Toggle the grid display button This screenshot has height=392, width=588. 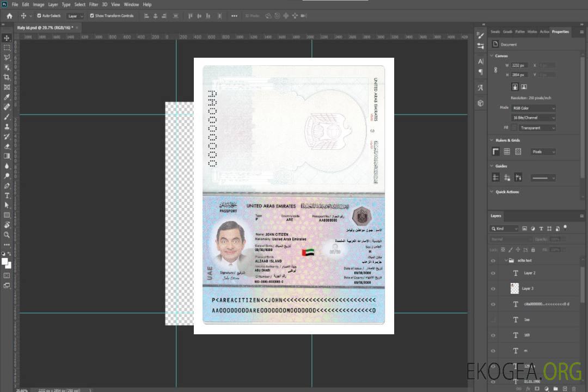pos(507,151)
